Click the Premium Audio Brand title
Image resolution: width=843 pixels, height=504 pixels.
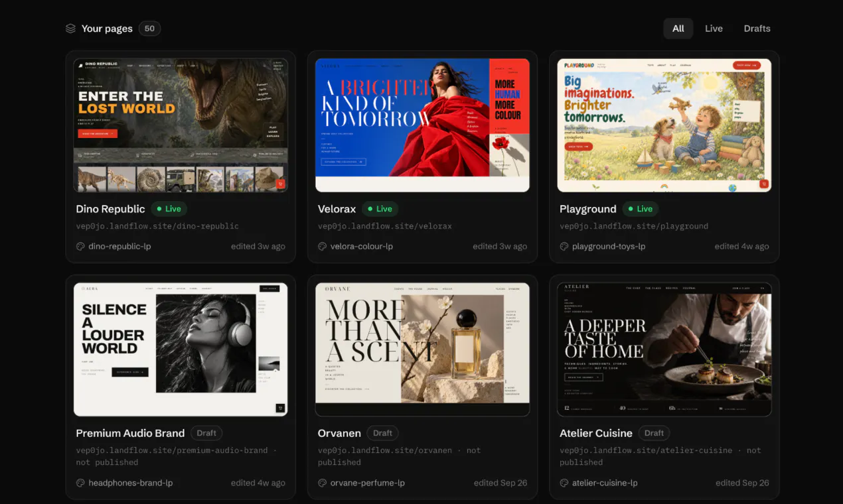pyautogui.click(x=130, y=433)
